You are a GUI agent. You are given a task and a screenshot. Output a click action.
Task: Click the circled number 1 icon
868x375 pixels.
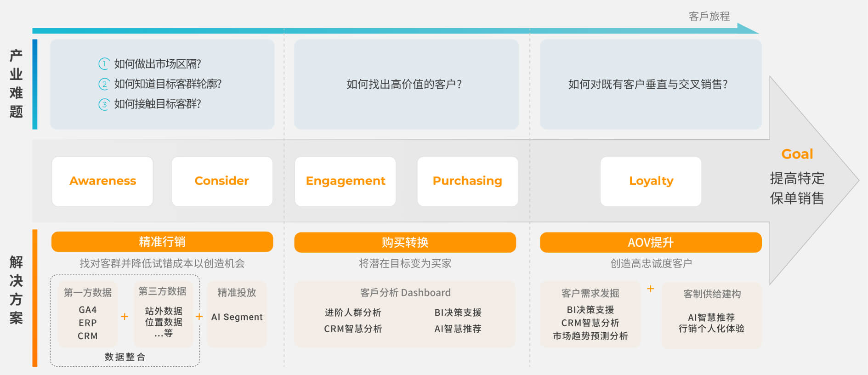point(104,63)
